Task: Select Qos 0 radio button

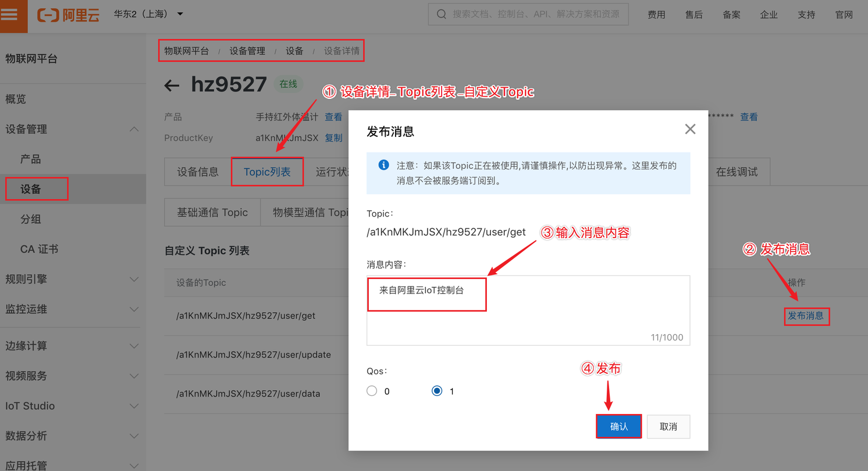Action: [372, 391]
